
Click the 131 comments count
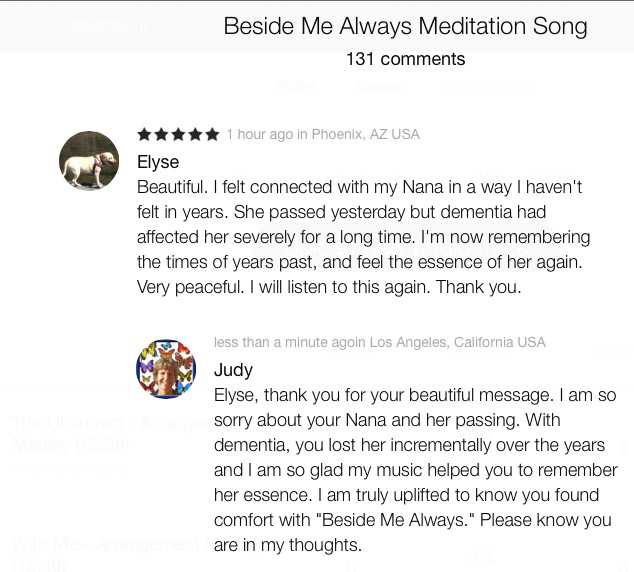pyautogui.click(x=405, y=59)
